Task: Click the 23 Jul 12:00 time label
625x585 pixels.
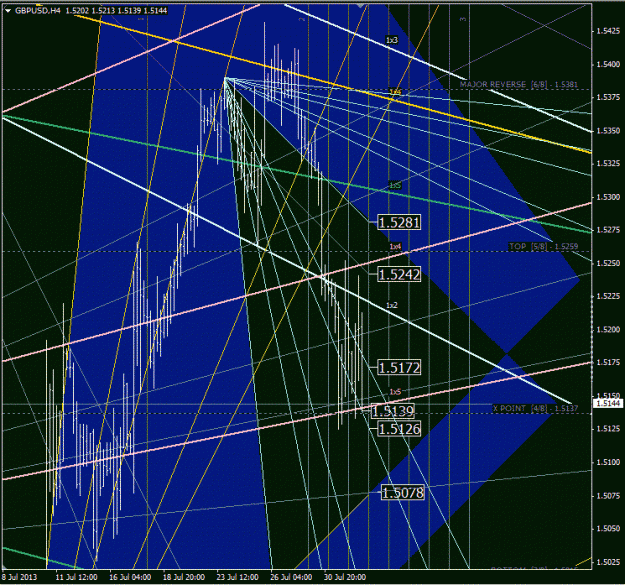Action: (238, 577)
